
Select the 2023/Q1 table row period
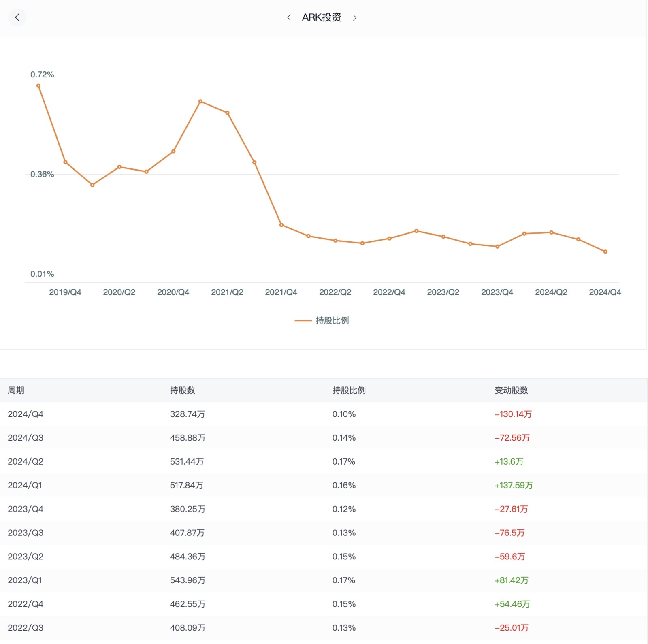[x=25, y=580]
